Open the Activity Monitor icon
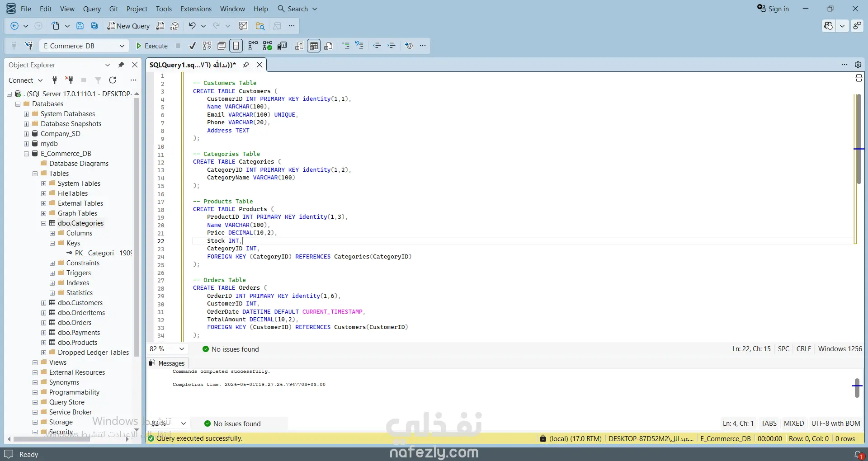Screen dimensions: 868x461 pos(243,26)
